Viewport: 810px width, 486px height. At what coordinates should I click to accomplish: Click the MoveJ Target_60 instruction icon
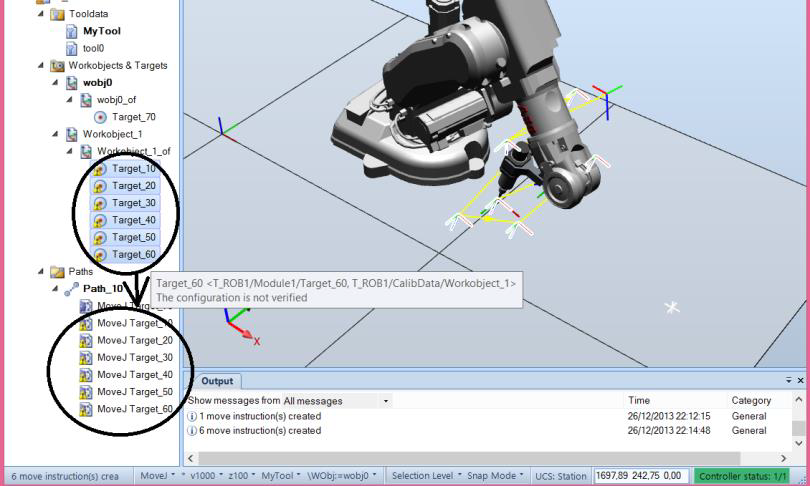click(x=86, y=409)
